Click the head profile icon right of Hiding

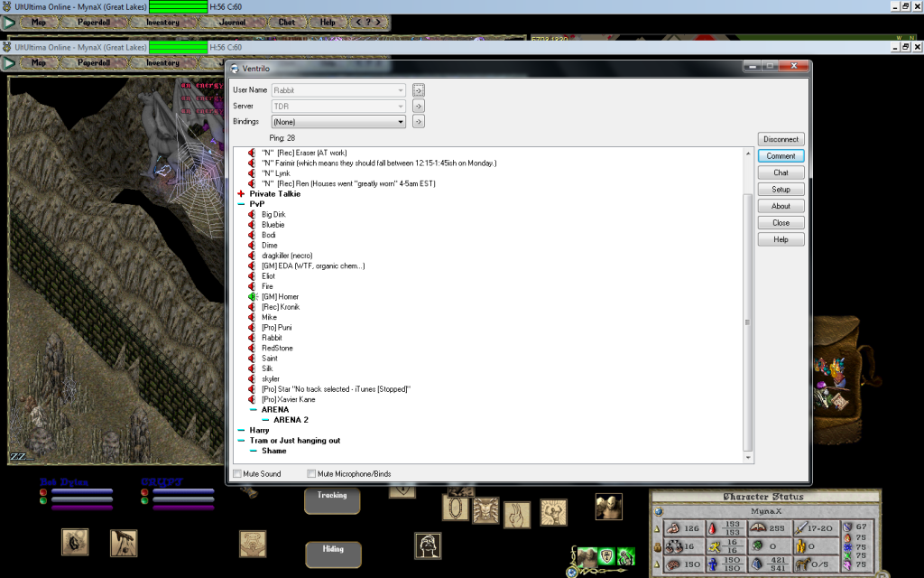click(428, 546)
